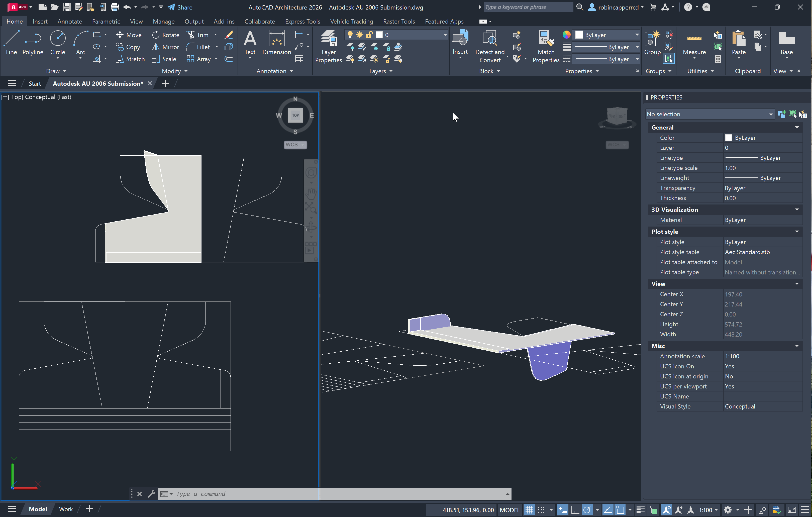Switch to the Work layout tab
The width and height of the screenshot is (812, 517).
66,509
